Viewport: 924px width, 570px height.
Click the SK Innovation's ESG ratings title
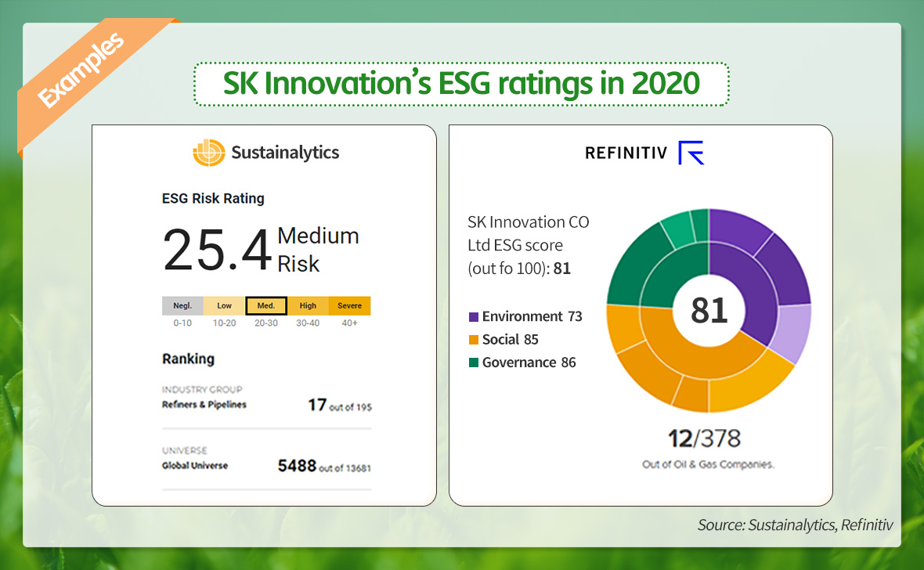click(461, 84)
